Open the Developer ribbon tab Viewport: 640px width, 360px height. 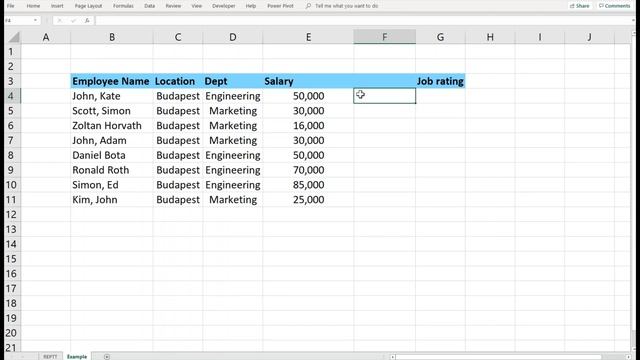224,6
